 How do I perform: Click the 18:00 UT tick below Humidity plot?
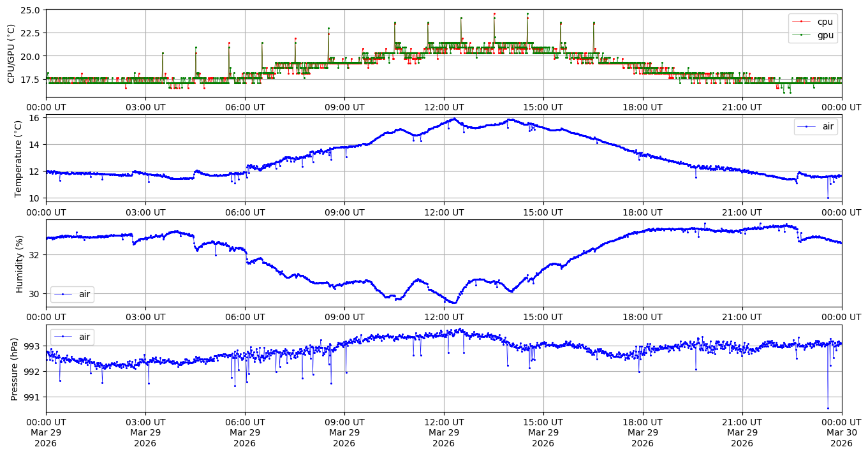tap(642, 316)
